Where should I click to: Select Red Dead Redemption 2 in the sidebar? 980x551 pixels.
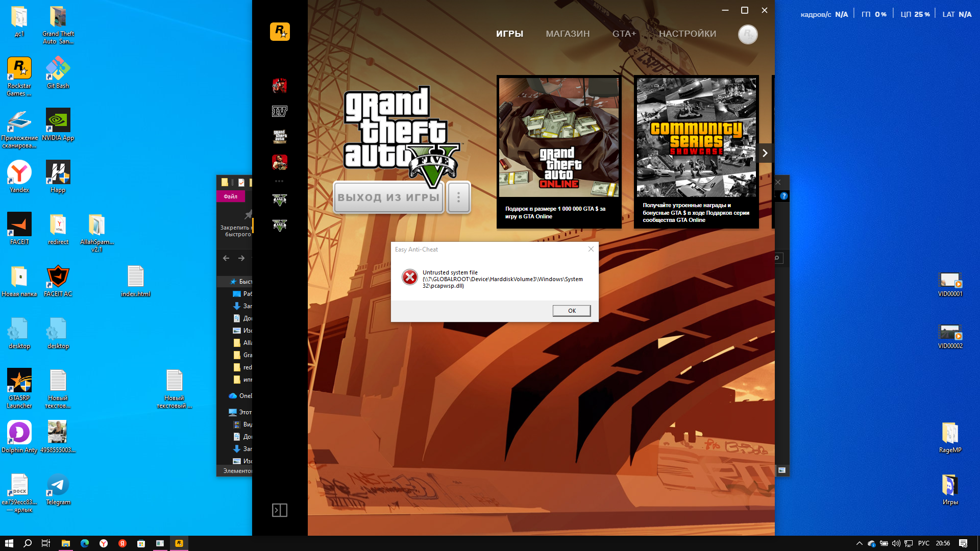tap(280, 86)
